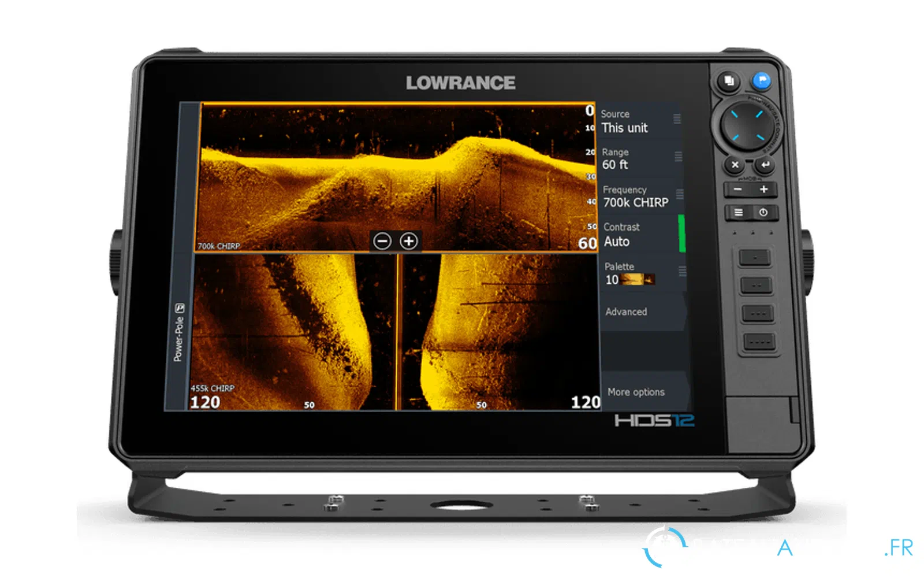Click the left 120 range value
The height and width of the screenshot is (578, 924).
coord(205,402)
